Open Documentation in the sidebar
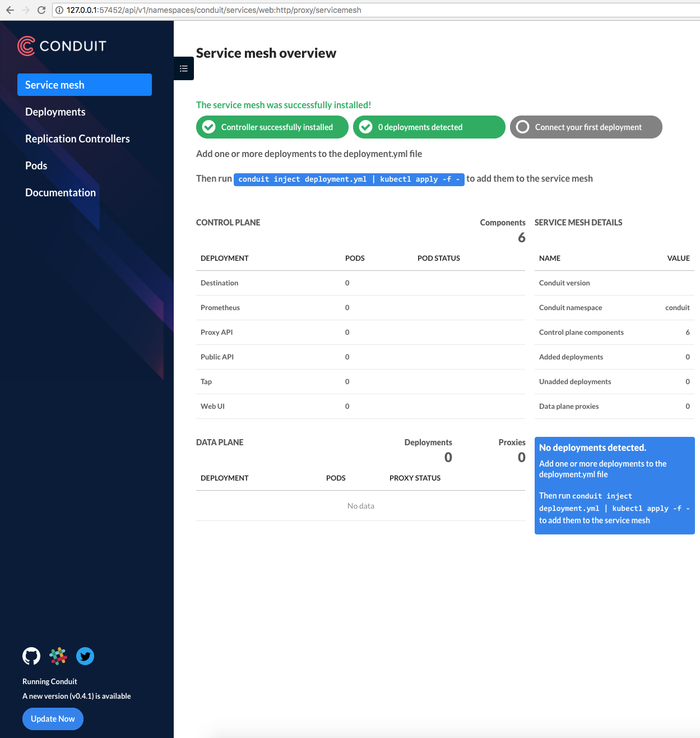 coord(61,192)
